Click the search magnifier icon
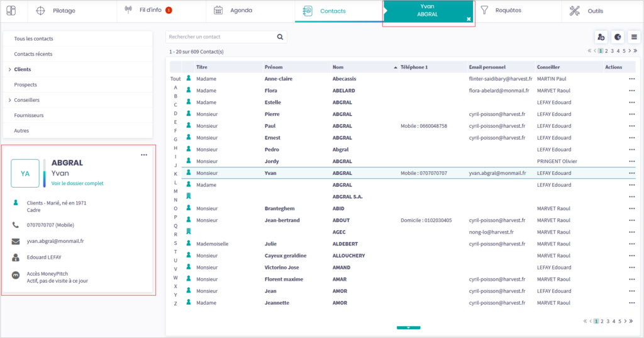 click(280, 37)
